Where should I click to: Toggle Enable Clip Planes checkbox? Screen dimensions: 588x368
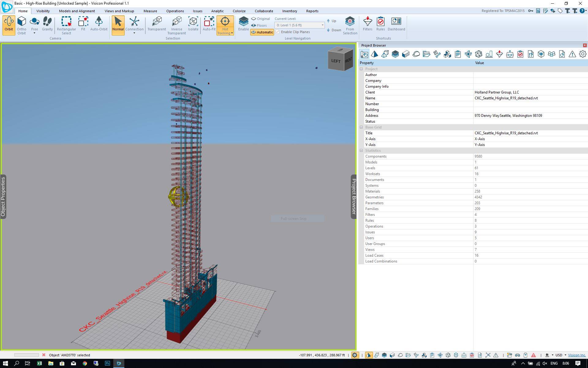click(x=277, y=32)
